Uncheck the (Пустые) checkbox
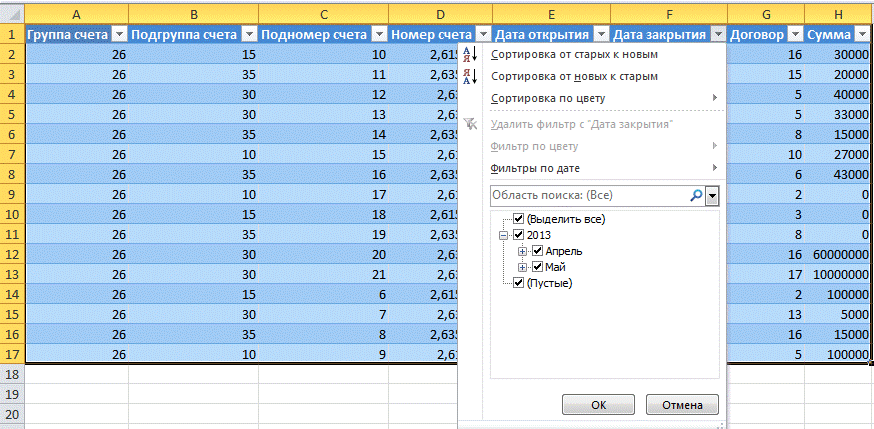This screenshot has width=874, height=429. (518, 283)
